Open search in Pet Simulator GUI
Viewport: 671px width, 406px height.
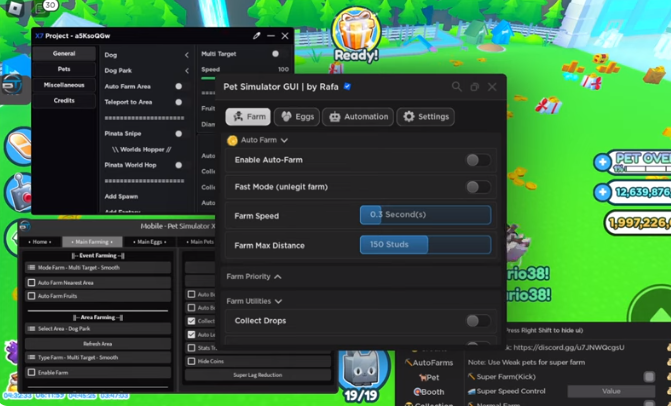457,87
